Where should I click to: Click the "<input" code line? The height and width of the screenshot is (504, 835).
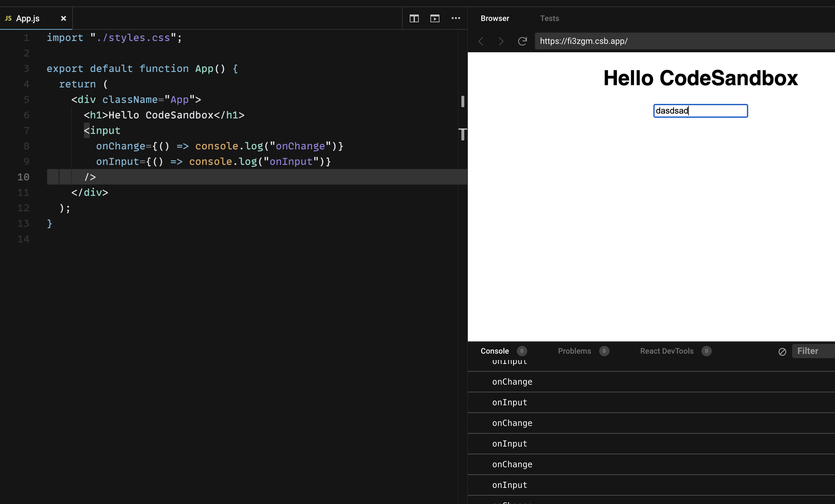102,130
